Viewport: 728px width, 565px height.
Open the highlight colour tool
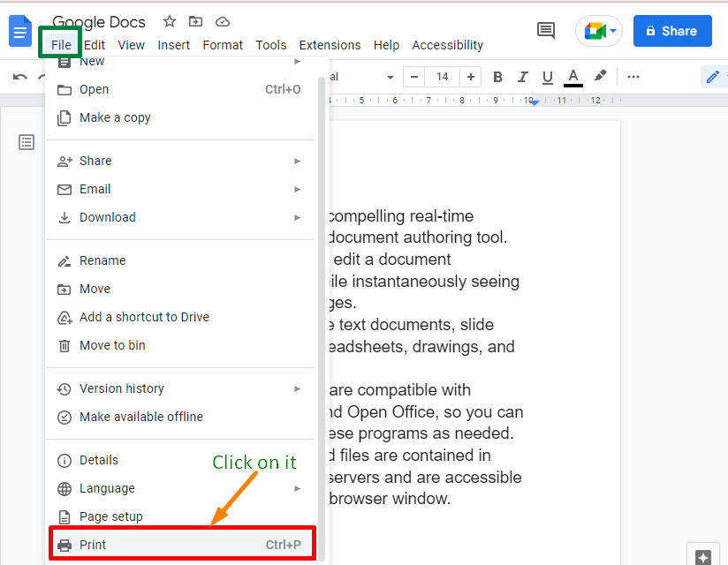click(600, 76)
